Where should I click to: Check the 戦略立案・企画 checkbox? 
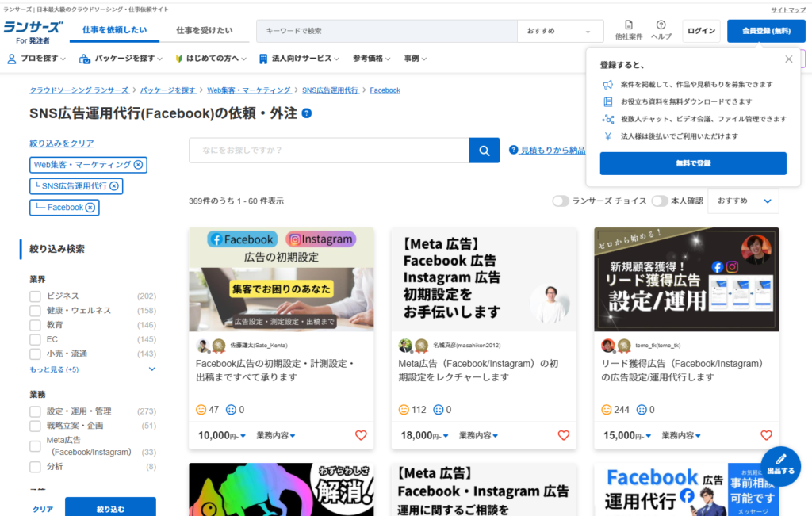[x=35, y=426]
